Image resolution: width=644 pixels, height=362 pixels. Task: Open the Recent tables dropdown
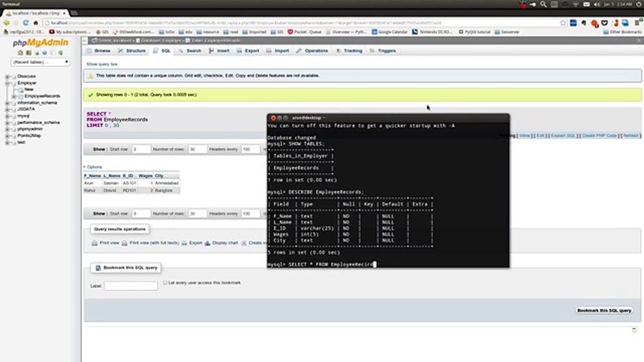(x=40, y=62)
